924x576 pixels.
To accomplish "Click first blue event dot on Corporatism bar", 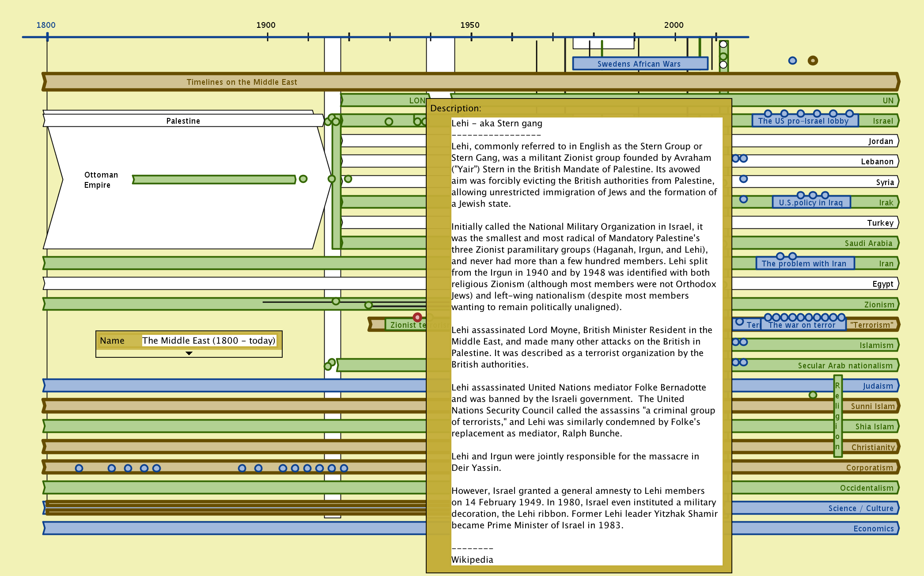I will pos(79,468).
